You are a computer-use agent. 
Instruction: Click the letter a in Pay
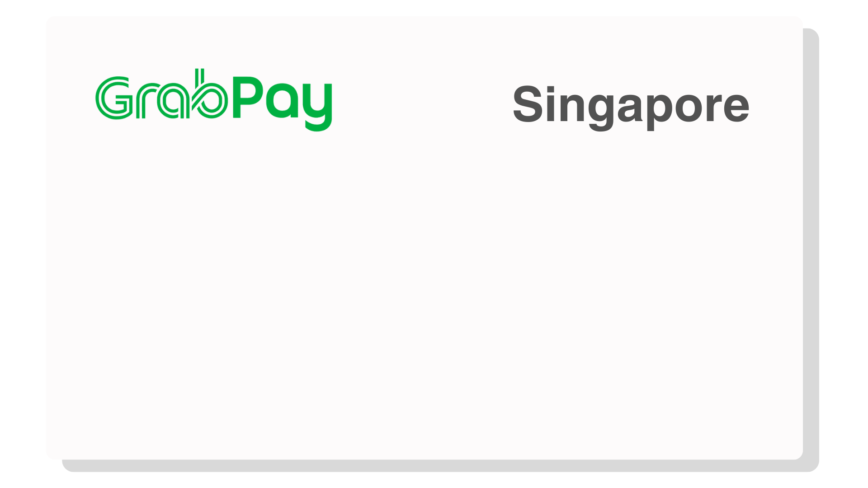(282, 101)
